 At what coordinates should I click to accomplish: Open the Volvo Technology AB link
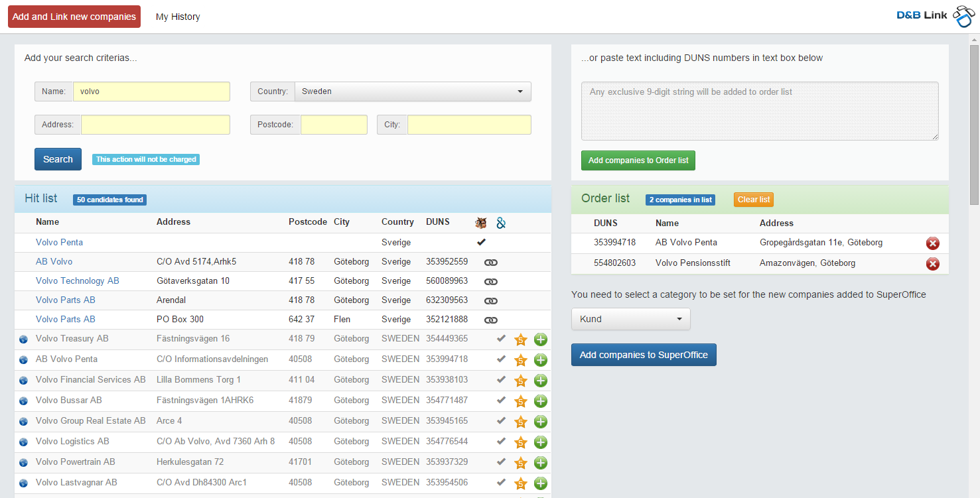77,280
